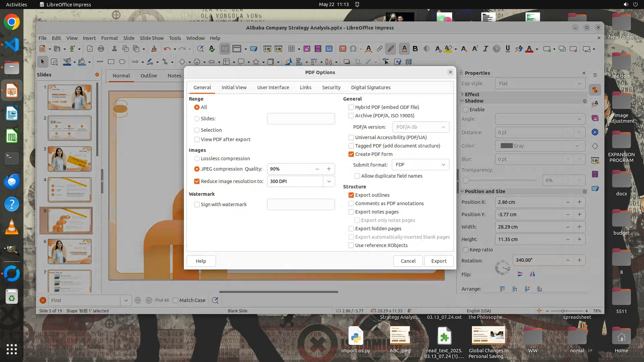This screenshot has height=362, width=644.
Task: Select the Rectangle shape tool
Action: point(111,62)
